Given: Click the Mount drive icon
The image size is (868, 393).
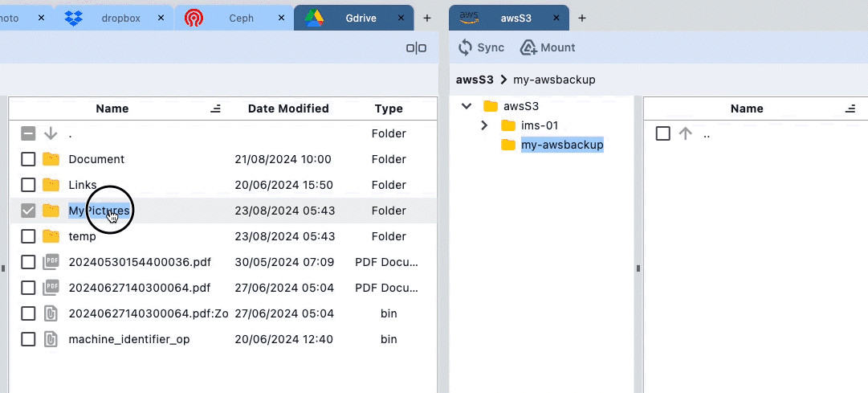Looking at the screenshot, I should tap(528, 48).
